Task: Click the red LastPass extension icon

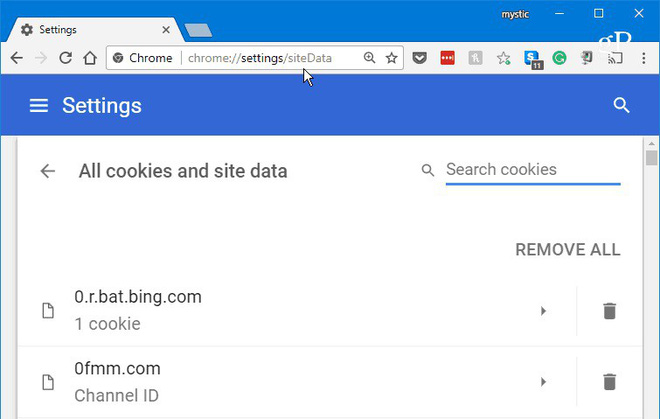Action: click(448, 58)
